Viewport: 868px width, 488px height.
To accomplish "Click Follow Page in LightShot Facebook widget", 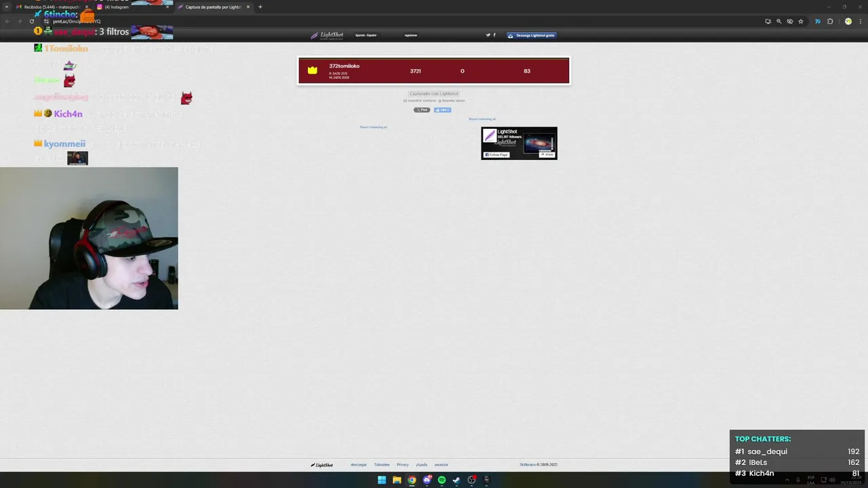I will click(x=496, y=155).
